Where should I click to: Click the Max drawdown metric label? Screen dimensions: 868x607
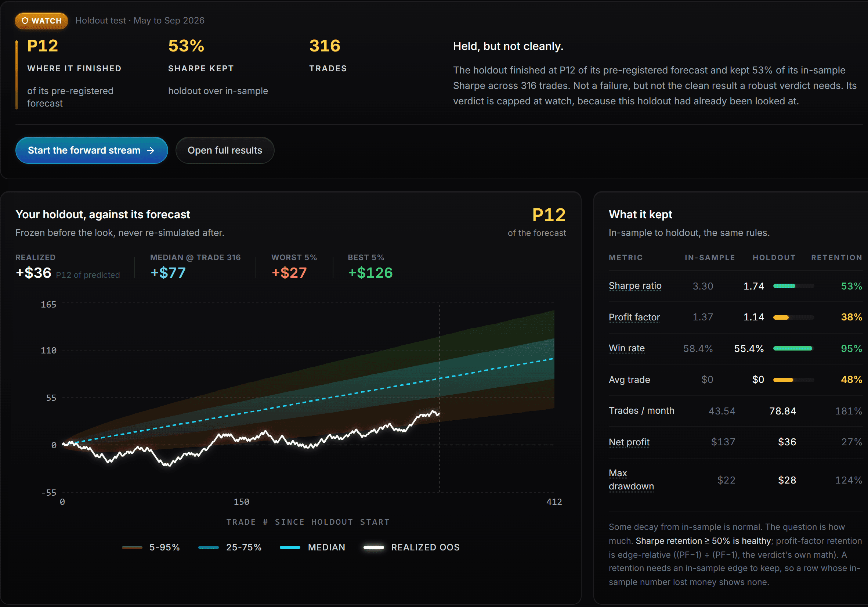pyautogui.click(x=631, y=480)
